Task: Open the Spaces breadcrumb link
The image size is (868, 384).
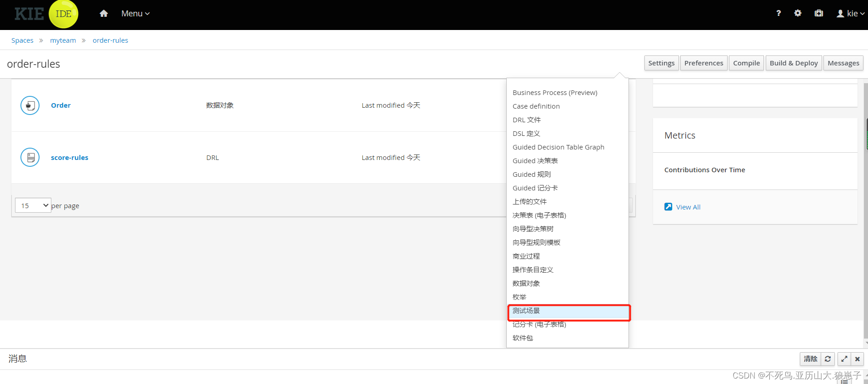Action: [x=22, y=40]
